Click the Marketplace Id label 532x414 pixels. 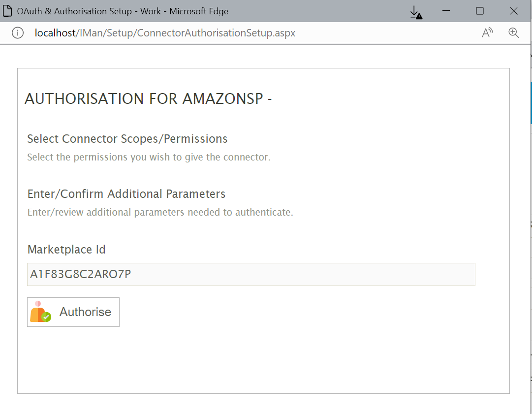point(66,250)
